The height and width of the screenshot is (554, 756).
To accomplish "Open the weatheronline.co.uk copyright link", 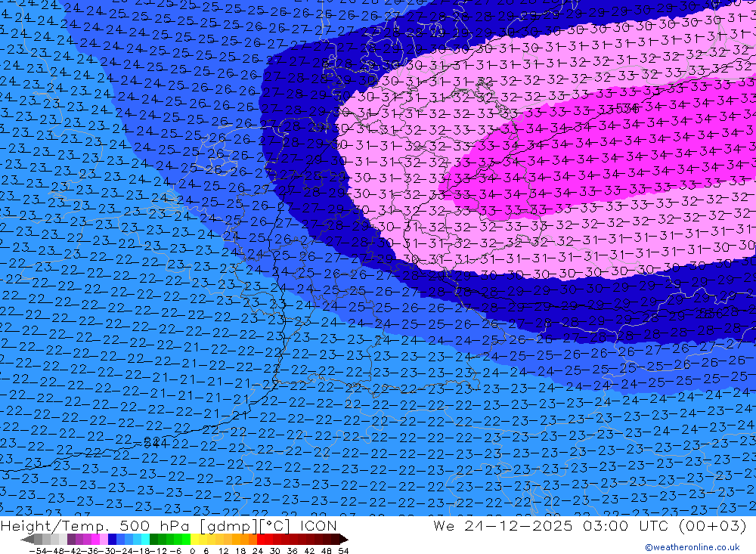I will click(692, 547).
